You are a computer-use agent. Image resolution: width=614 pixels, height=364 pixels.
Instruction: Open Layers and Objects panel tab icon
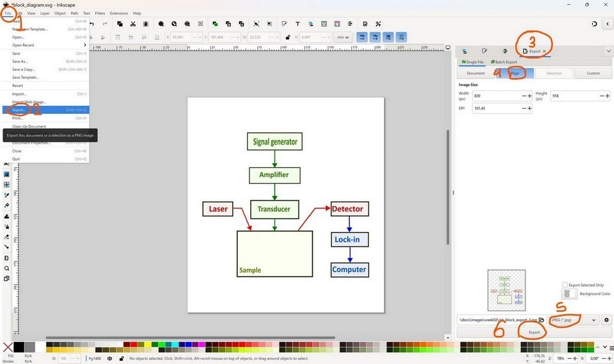[465, 51]
